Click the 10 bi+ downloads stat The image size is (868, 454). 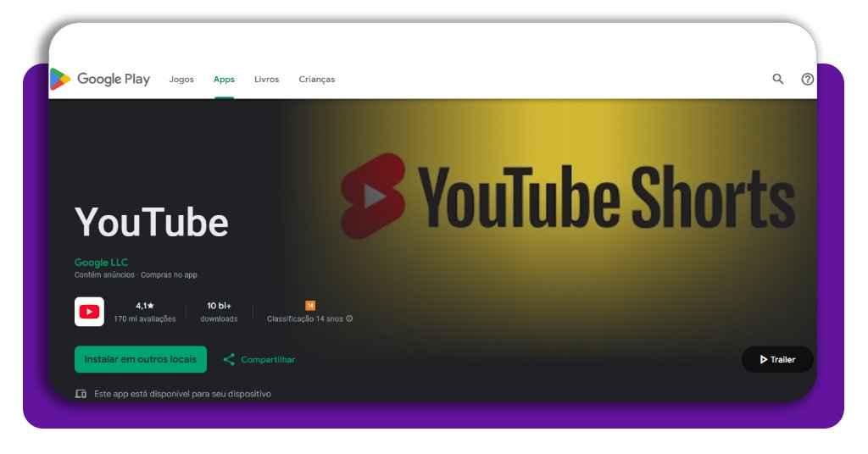pyautogui.click(x=219, y=305)
